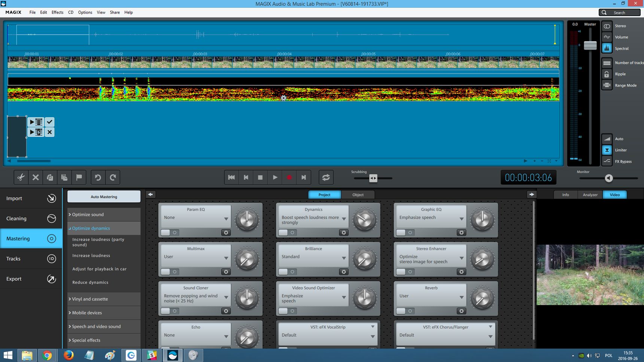This screenshot has width=644, height=362.
Task: Open the File menu
Action: [33, 12]
